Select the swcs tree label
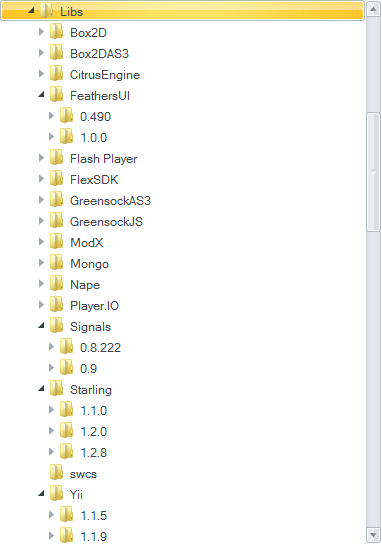 [x=83, y=474]
